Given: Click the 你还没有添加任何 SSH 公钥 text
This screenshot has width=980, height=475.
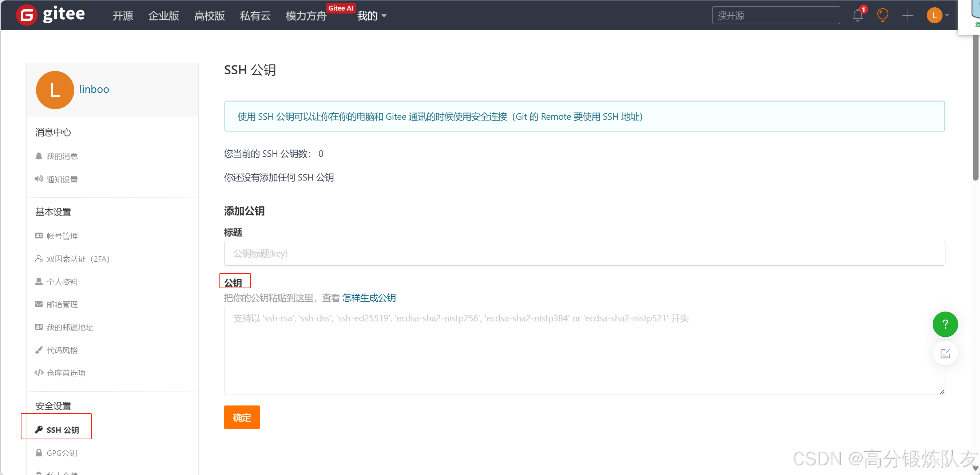Looking at the screenshot, I should [x=279, y=177].
